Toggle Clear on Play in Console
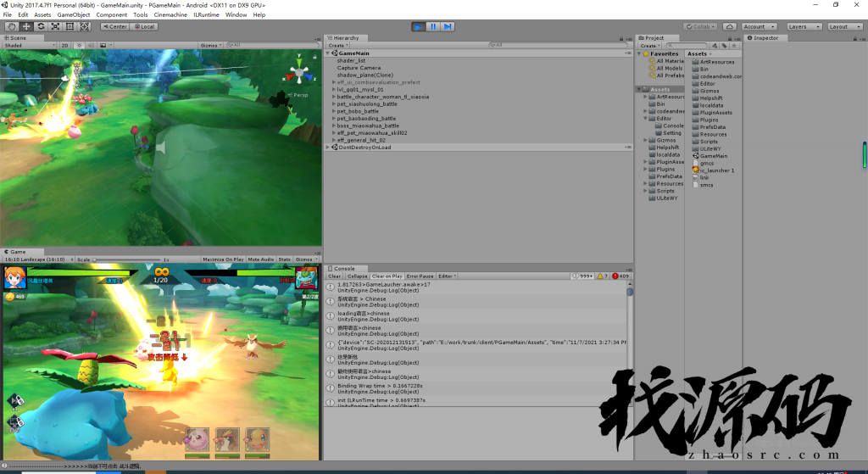This screenshot has width=868, height=474. (x=387, y=276)
